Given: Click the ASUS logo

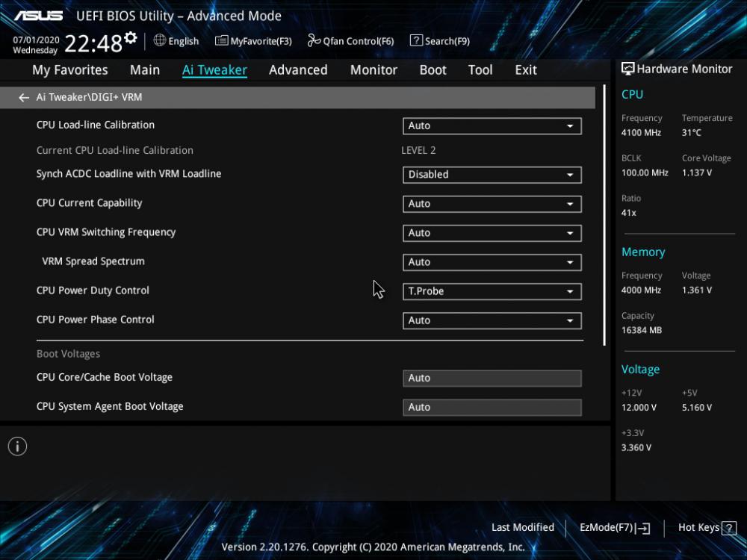Looking at the screenshot, I should pos(38,16).
